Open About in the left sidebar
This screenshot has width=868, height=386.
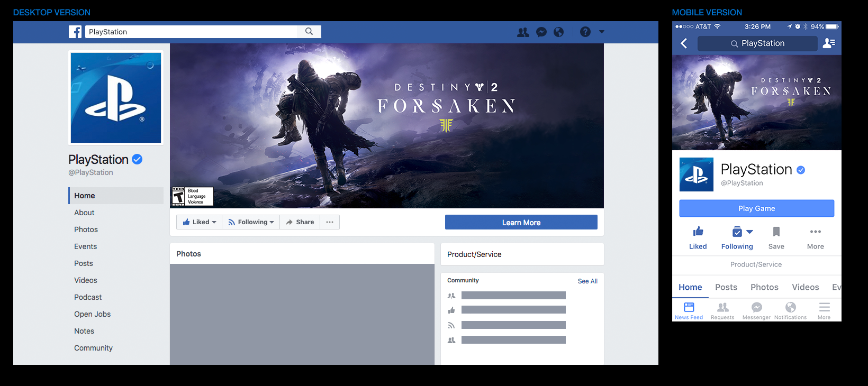click(84, 213)
